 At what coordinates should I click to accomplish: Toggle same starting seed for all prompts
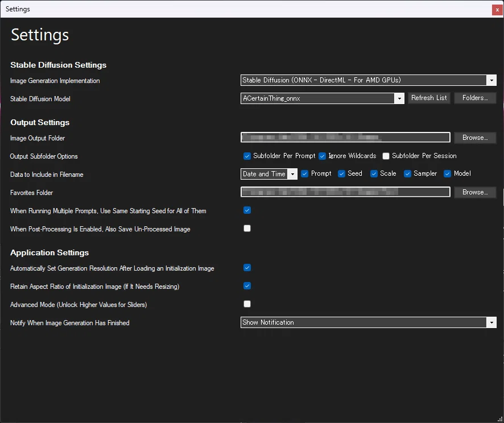247,210
